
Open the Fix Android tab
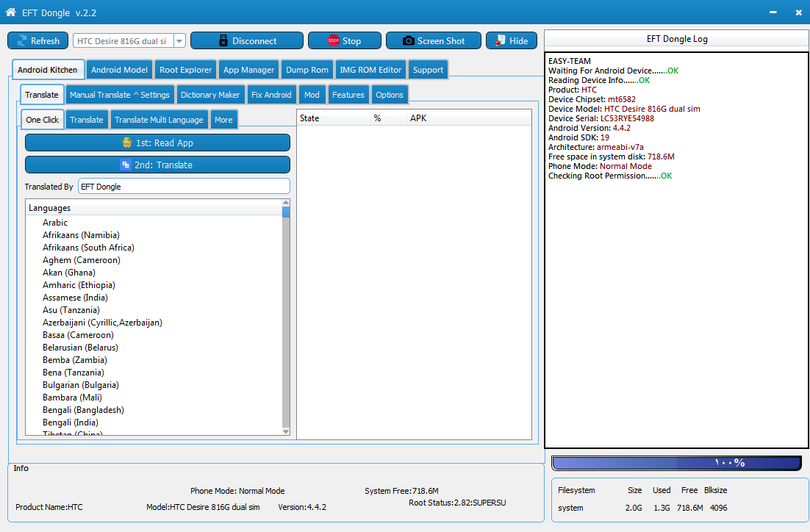(271, 95)
